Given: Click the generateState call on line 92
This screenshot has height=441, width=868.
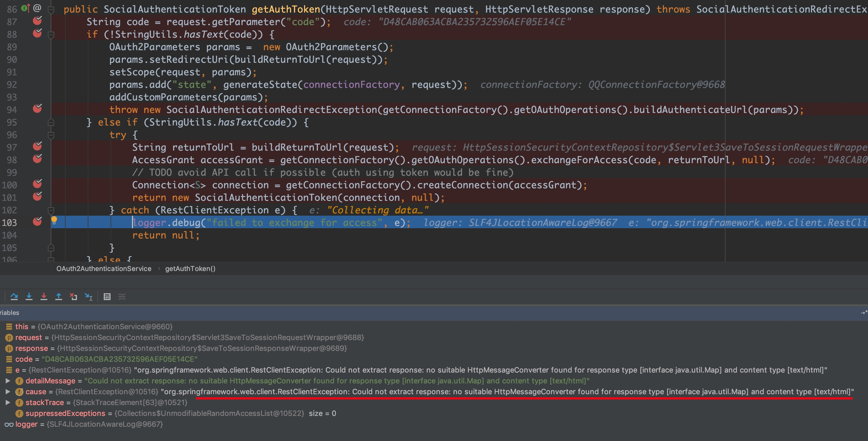Looking at the screenshot, I should (x=260, y=85).
